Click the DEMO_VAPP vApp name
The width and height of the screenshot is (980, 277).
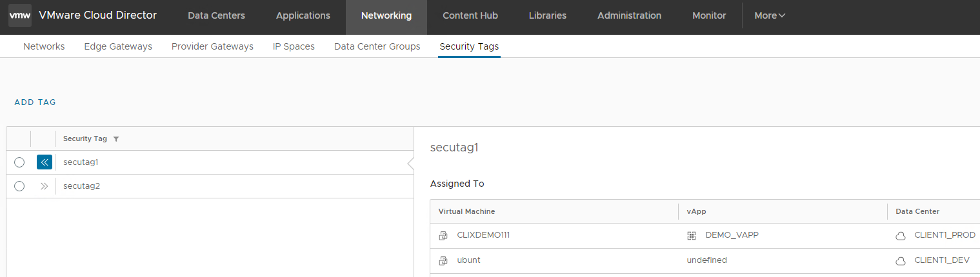[x=732, y=235]
